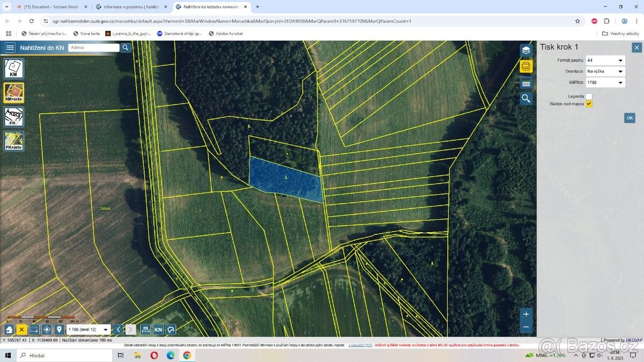Click the yellow print tool icon

(x=526, y=67)
